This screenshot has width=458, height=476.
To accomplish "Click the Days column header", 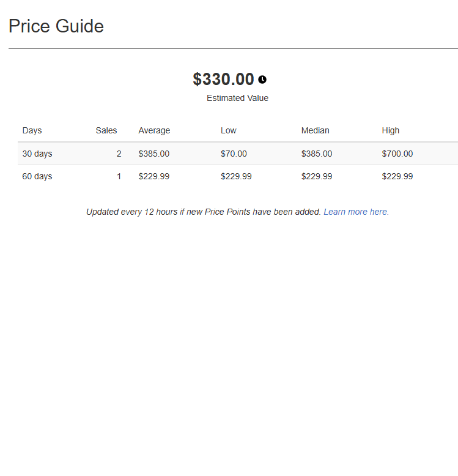I will 32,130.
